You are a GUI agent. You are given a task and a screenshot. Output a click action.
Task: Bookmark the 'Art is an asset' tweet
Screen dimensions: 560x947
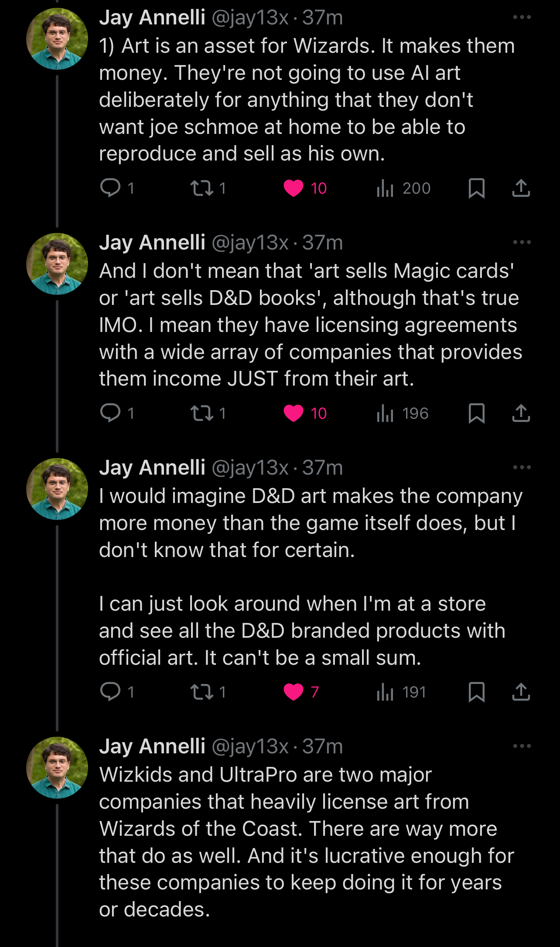tap(476, 188)
